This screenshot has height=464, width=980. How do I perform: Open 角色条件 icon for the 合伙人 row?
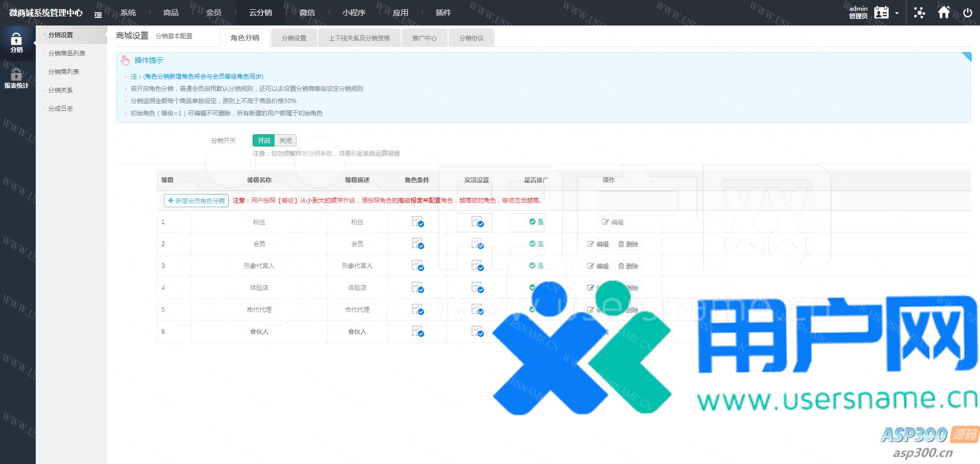(x=418, y=331)
